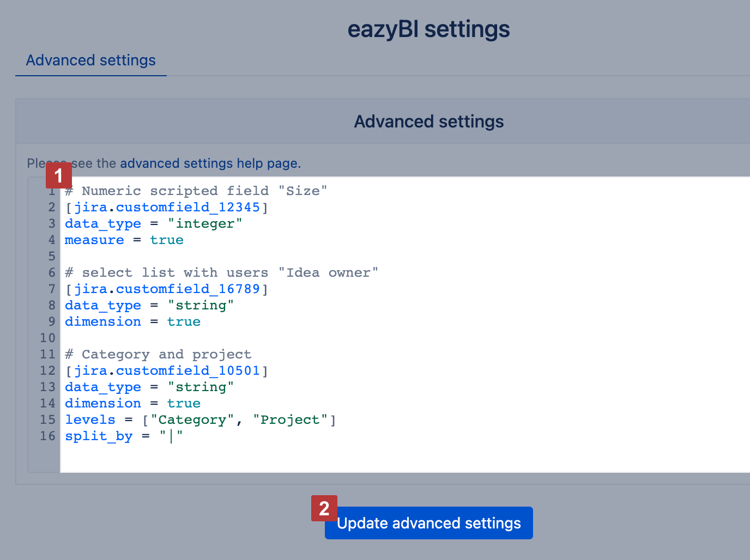Click the Advanced settings panel header

pos(428,121)
